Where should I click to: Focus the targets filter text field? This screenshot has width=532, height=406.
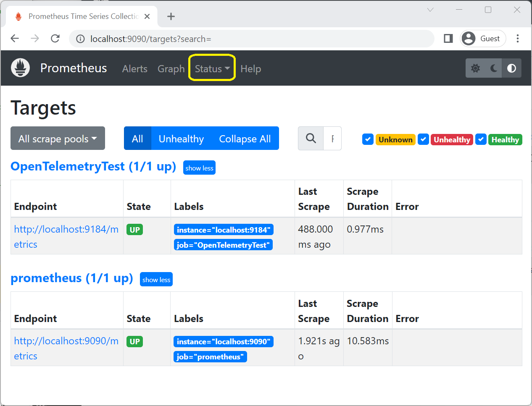(332, 138)
